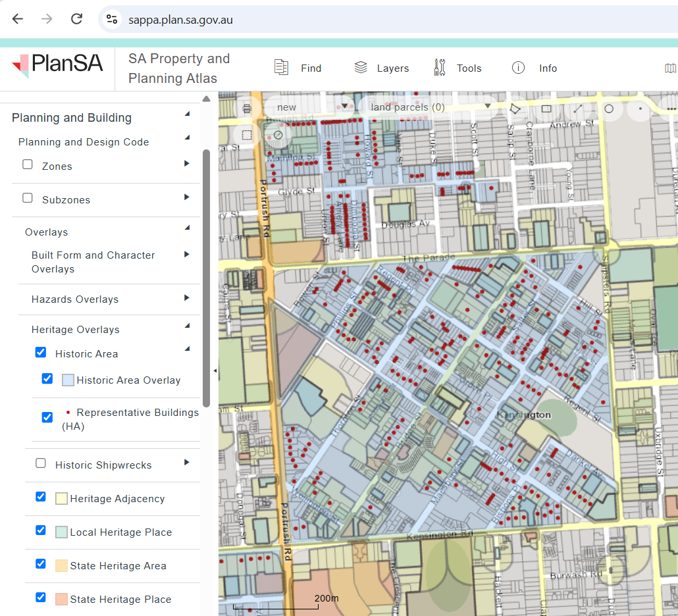Image resolution: width=678 pixels, height=616 pixels.
Task: Click the sidebar vertical scrollbar
Action: coord(206,278)
